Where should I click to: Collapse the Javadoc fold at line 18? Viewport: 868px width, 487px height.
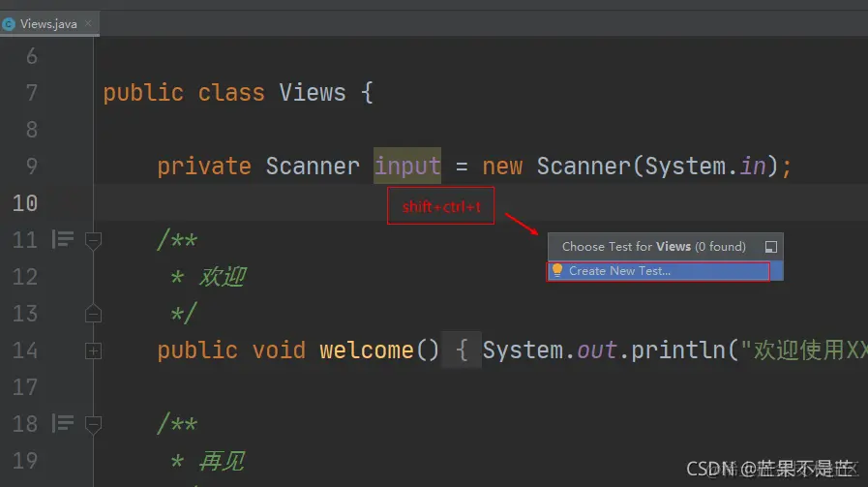coord(93,424)
